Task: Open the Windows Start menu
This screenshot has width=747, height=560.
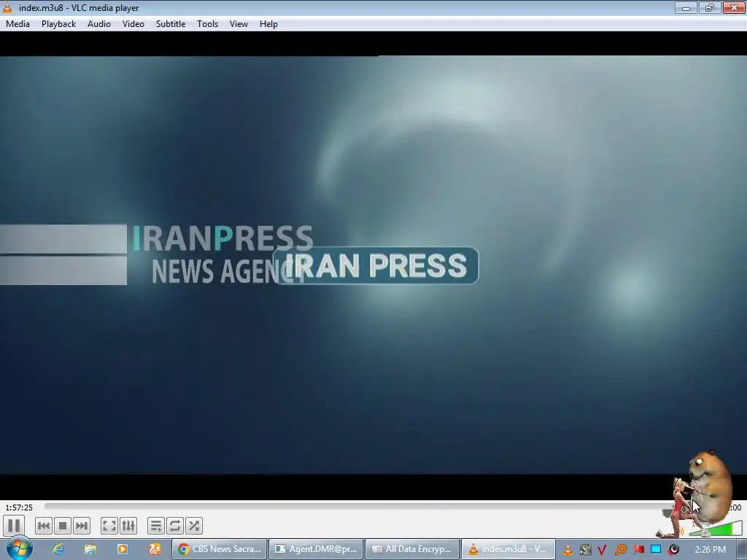Action: point(18,548)
